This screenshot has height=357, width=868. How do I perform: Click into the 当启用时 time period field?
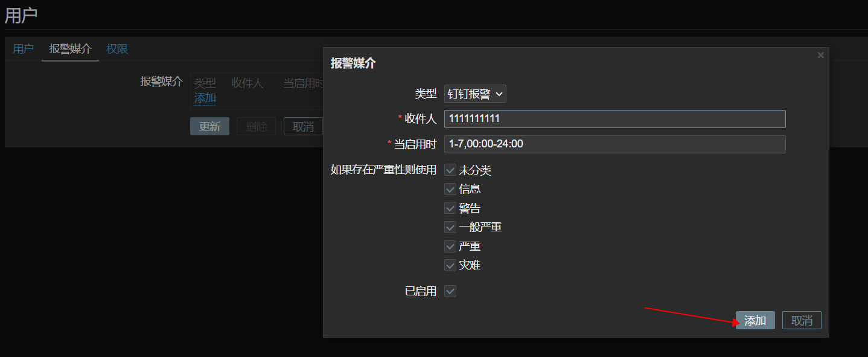tap(614, 144)
